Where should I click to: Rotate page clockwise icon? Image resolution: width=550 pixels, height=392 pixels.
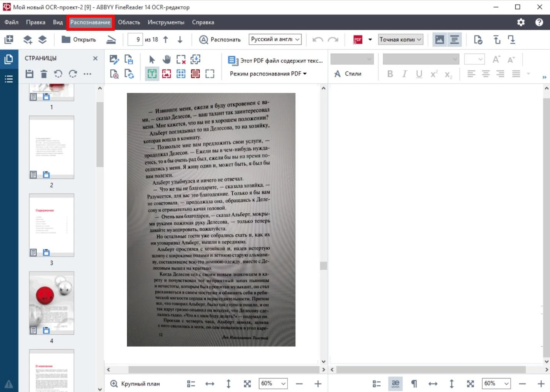click(x=73, y=73)
